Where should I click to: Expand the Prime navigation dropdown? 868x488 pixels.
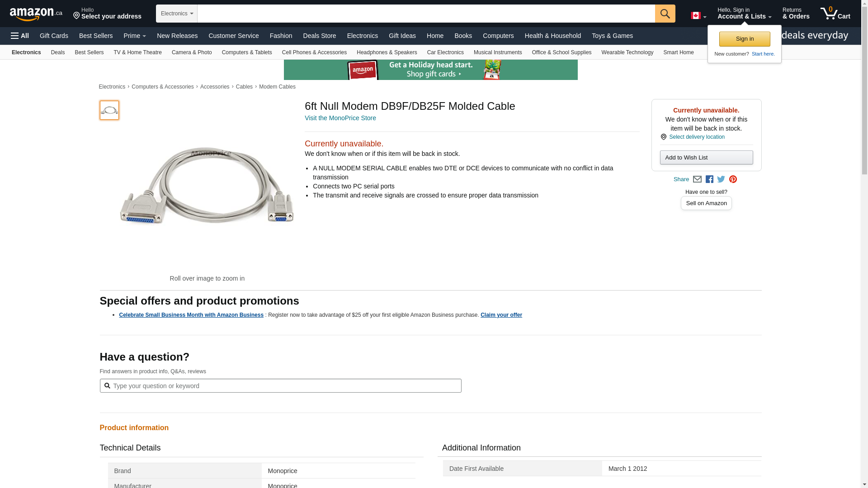(x=135, y=36)
